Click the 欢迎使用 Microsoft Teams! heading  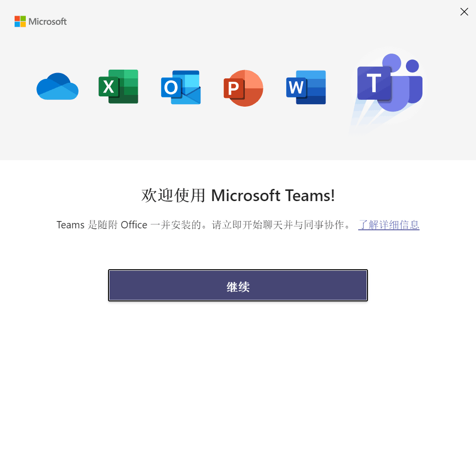(x=238, y=195)
